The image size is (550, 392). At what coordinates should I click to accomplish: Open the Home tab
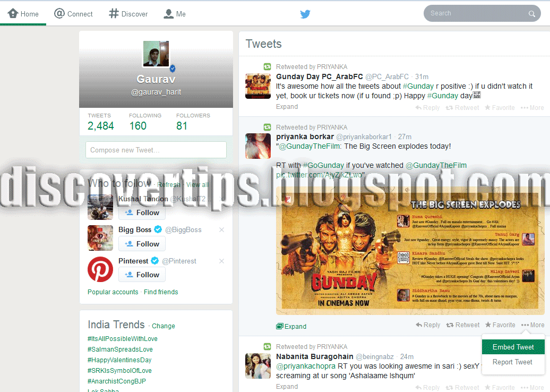click(23, 14)
